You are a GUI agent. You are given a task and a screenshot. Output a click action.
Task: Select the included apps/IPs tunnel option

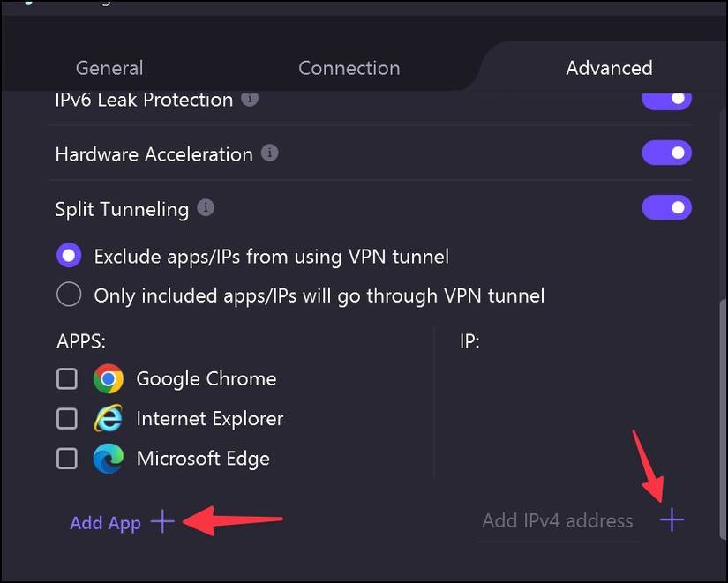69,294
